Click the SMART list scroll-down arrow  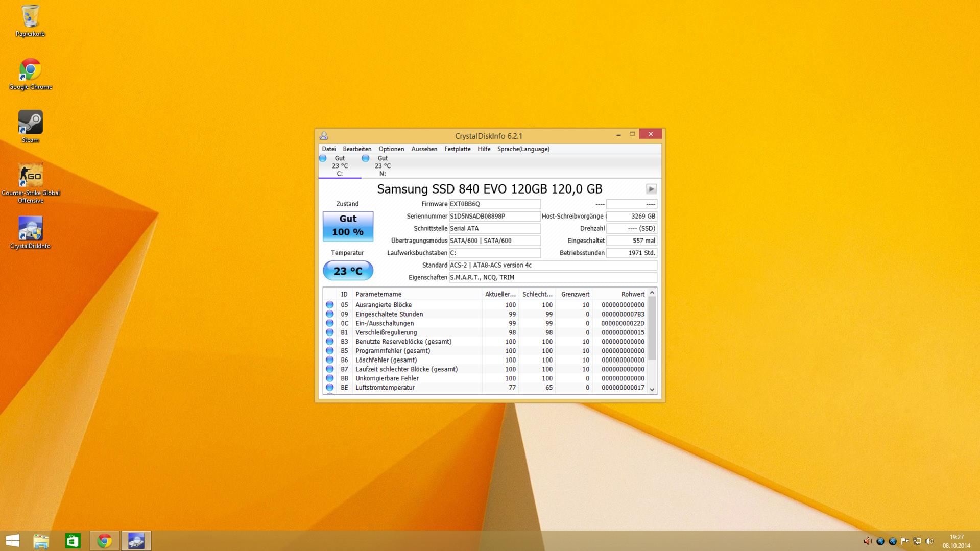click(652, 389)
